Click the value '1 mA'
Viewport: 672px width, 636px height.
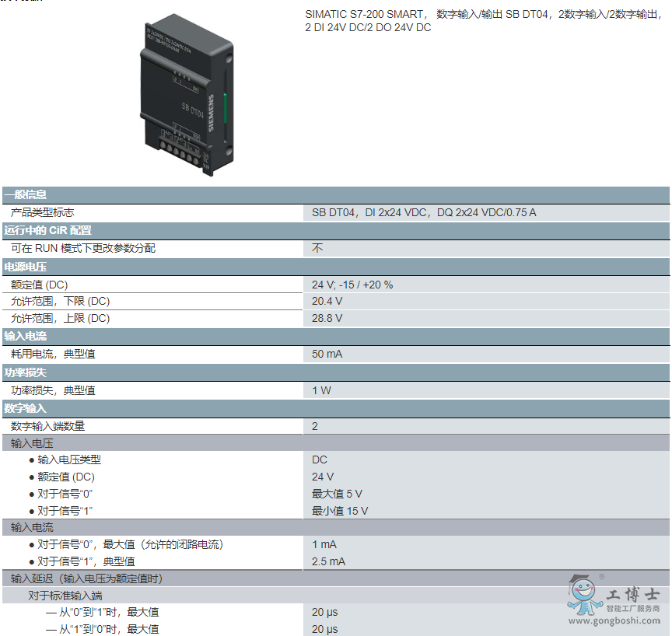point(324,545)
